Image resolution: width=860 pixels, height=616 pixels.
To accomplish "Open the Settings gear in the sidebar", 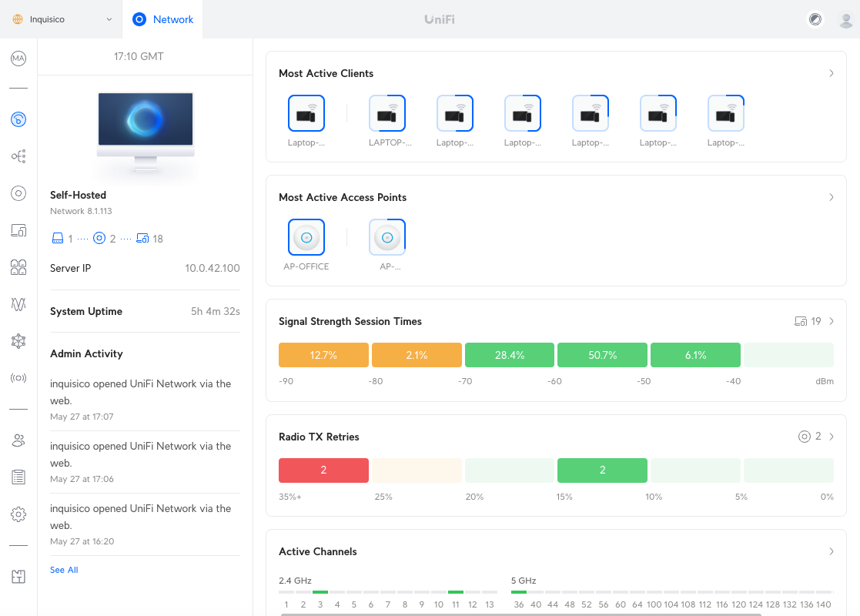I will pos(18,514).
